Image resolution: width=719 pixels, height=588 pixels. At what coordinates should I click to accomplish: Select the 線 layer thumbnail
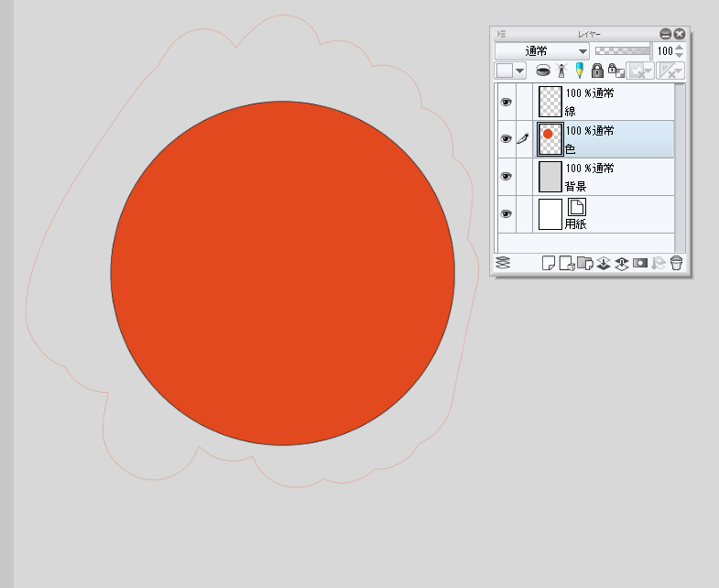pos(550,101)
